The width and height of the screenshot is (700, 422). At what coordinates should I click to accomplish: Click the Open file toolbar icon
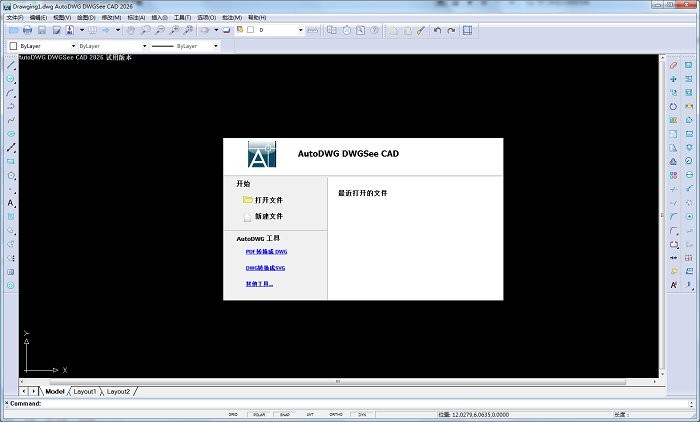click(13, 30)
